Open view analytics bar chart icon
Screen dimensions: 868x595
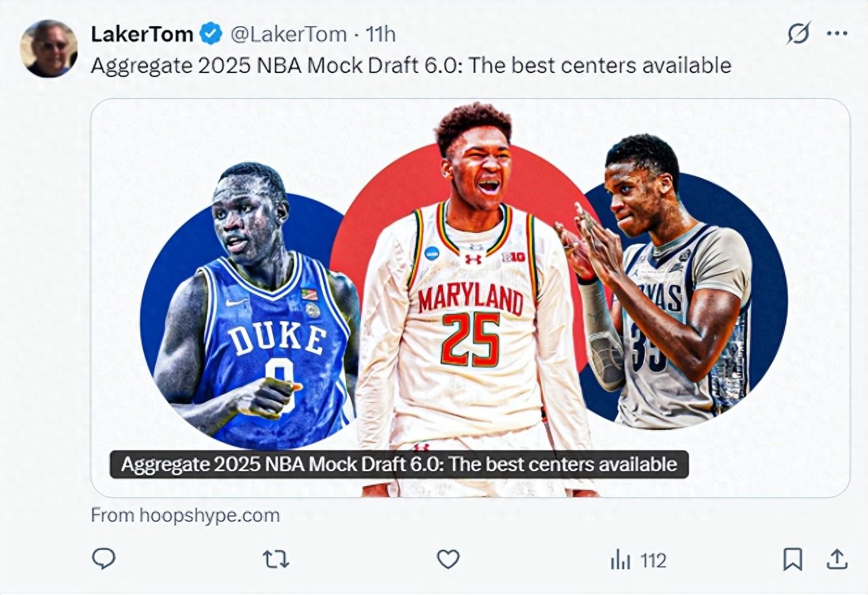[x=620, y=560]
